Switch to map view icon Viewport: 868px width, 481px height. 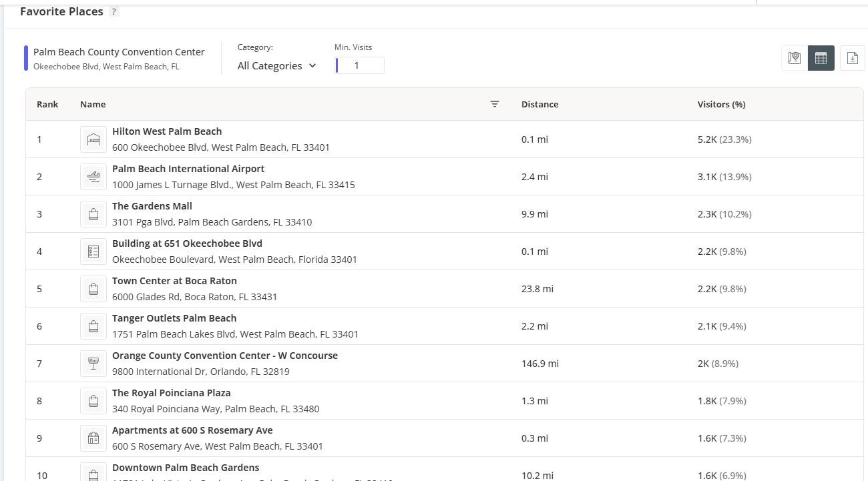[x=794, y=58]
